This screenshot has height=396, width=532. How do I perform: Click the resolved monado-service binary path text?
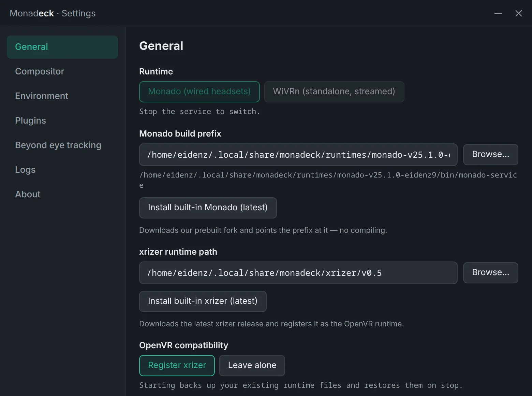pyautogui.click(x=328, y=180)
